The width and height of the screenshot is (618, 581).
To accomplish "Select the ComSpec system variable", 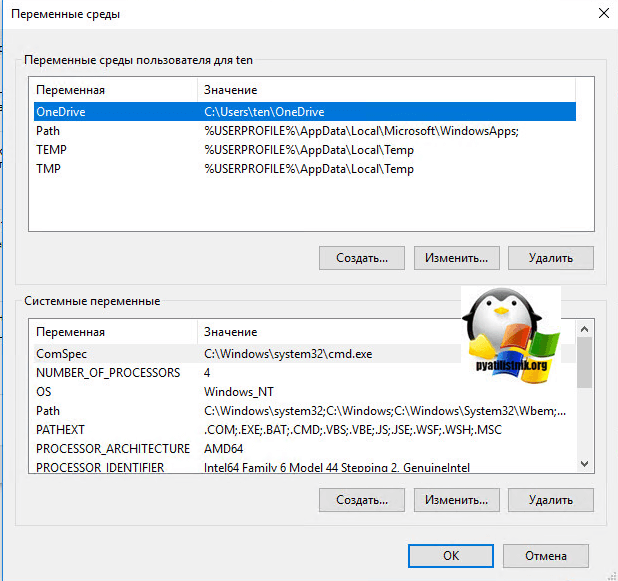I will [305, 354].
